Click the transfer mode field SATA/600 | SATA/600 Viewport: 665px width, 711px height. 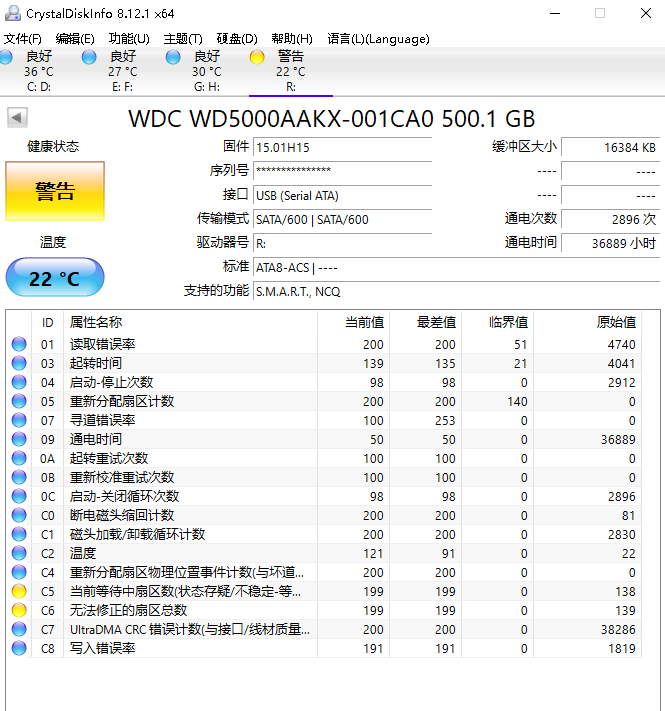pyautogui.click(x=342, y=219)
